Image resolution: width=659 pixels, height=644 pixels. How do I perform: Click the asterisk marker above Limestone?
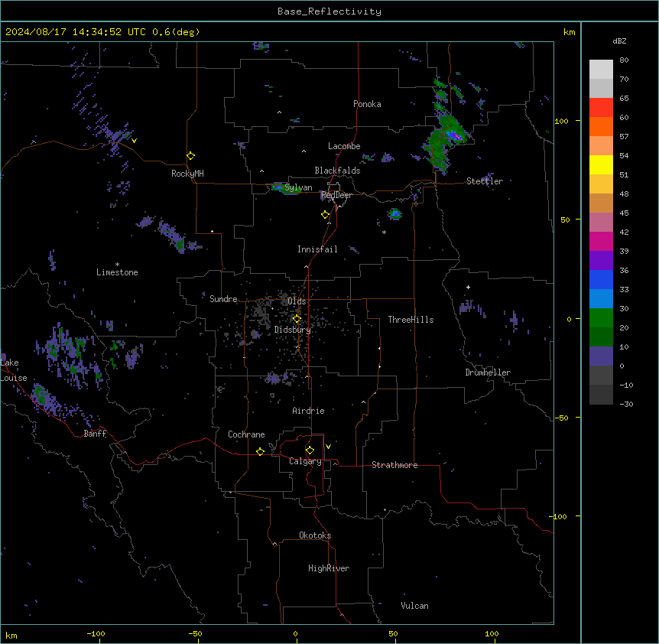(117, 265)
